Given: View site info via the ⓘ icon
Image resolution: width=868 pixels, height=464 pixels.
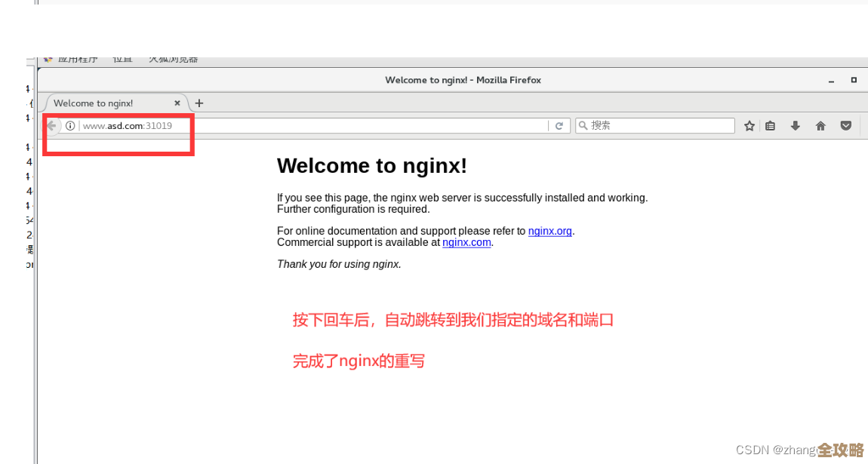Looking at the screenshot, I should (70, 126).
